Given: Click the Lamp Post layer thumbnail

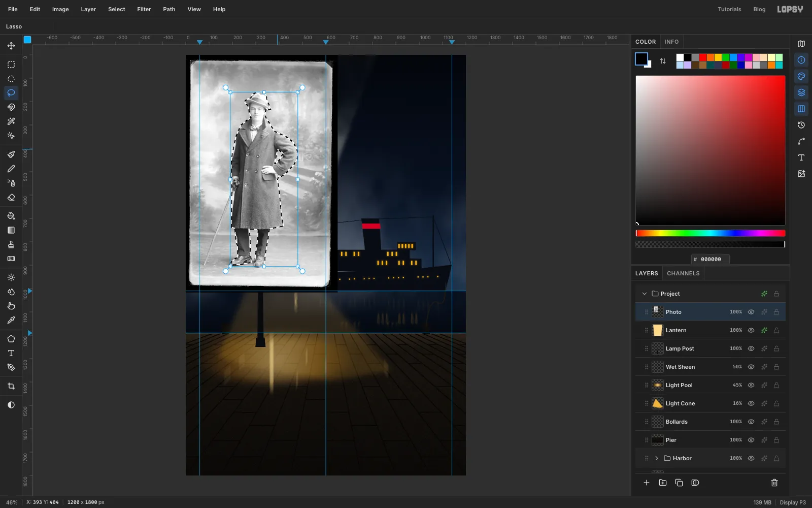Looking at the screenshot, I should (658, 348).
